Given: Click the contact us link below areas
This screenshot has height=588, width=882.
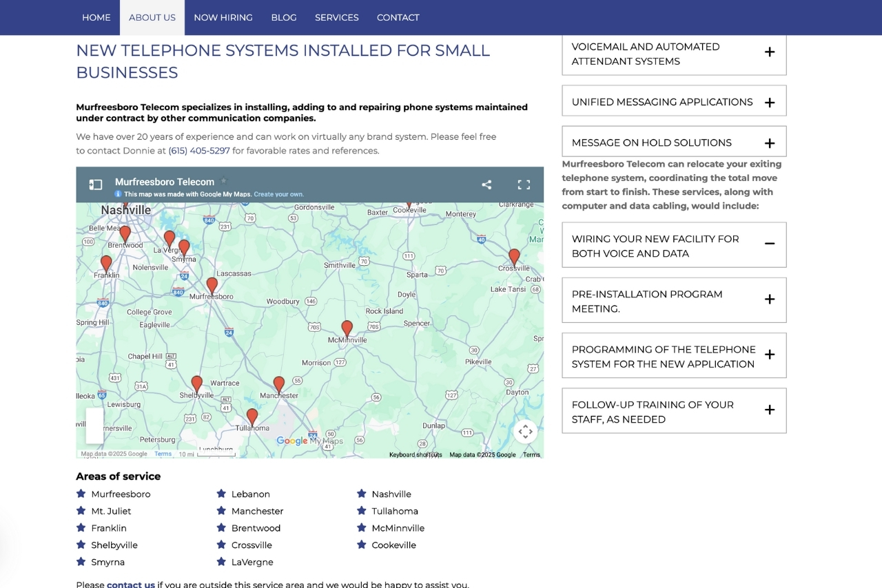Looking at the screenshot, I should coord(131,585).
